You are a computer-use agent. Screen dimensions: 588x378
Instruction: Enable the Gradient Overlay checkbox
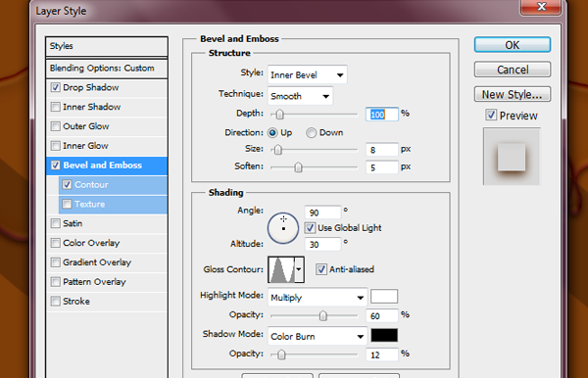coord(56,262)
